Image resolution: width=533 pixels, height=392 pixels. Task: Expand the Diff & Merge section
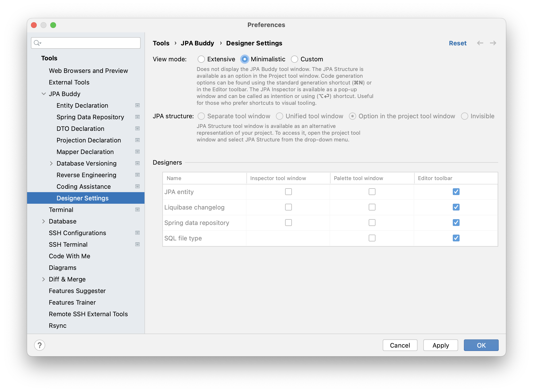pos(44,279)
